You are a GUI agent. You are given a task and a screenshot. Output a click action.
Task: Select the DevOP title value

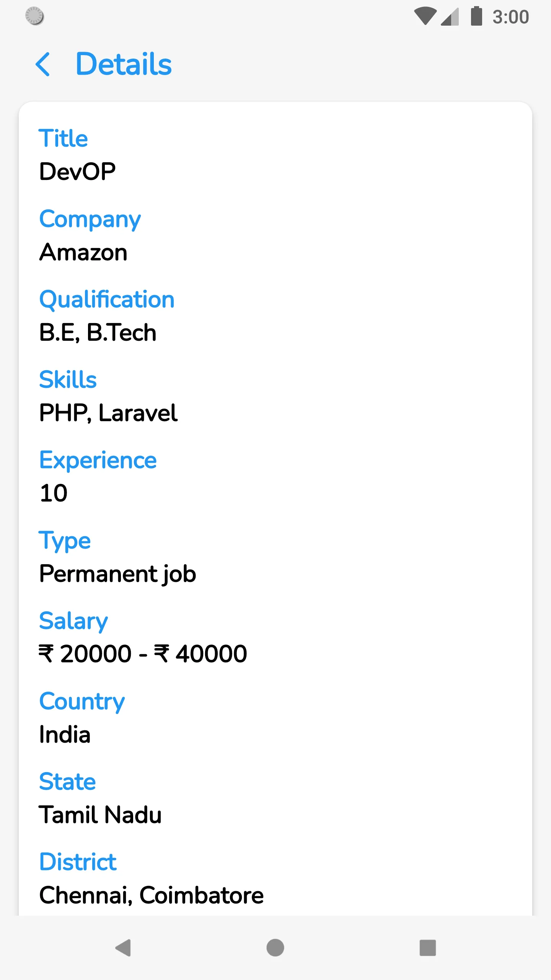pos(77,171)
